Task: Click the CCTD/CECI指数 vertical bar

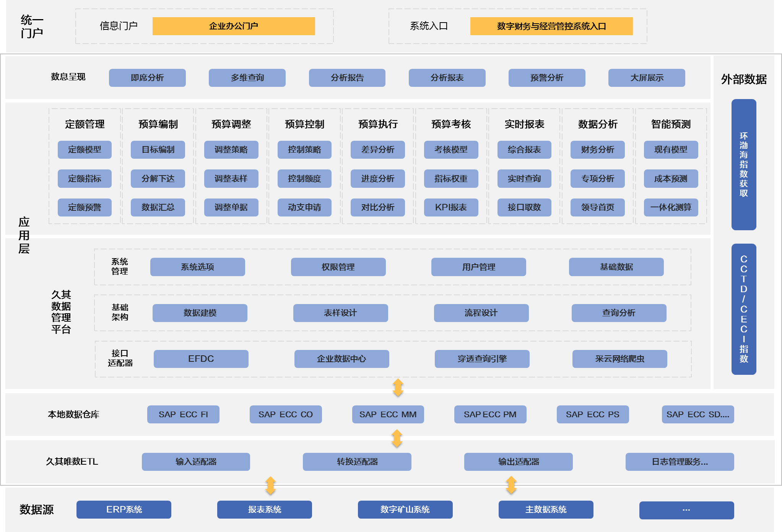Action: point(743,309)
